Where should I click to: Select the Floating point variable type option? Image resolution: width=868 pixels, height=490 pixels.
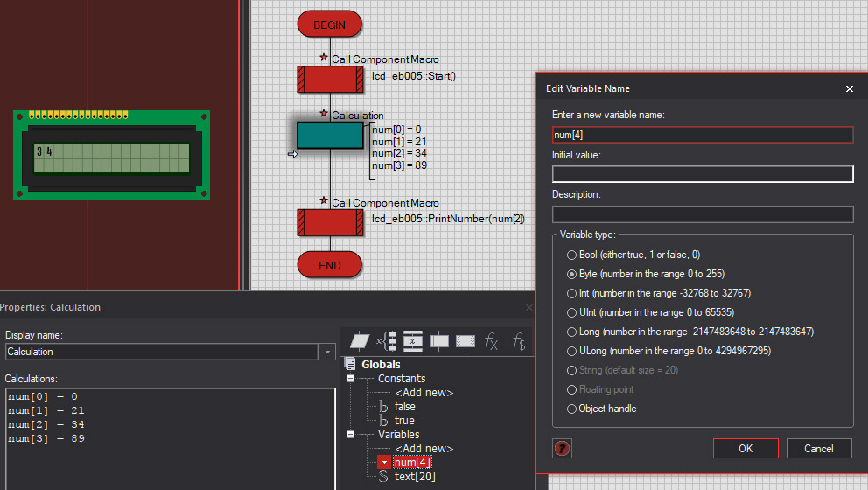coord(572,389)
